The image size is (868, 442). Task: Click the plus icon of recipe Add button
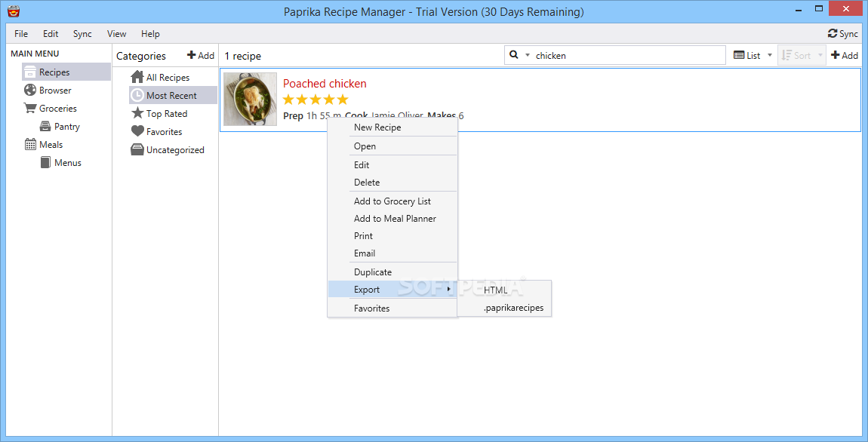point(836,55)
